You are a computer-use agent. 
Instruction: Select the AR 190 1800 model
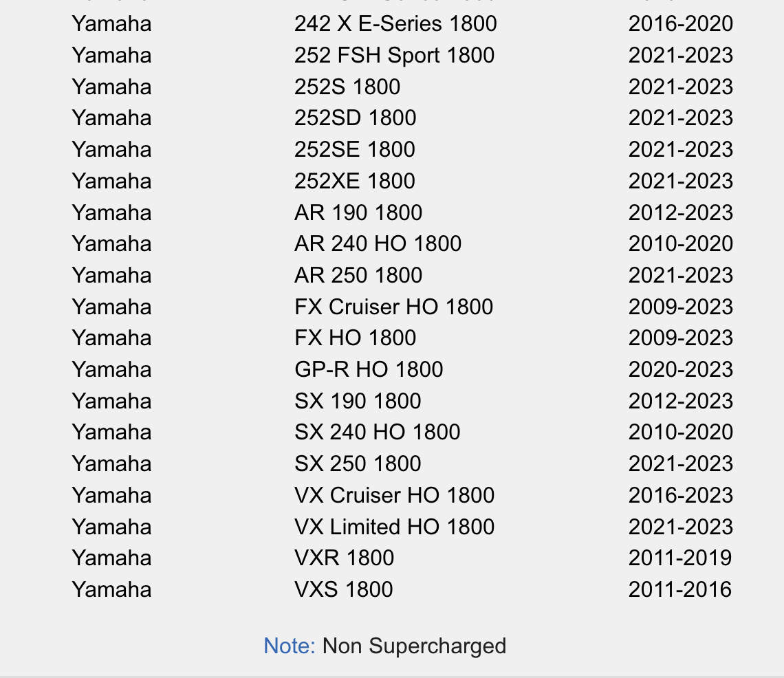coord(358,213)
